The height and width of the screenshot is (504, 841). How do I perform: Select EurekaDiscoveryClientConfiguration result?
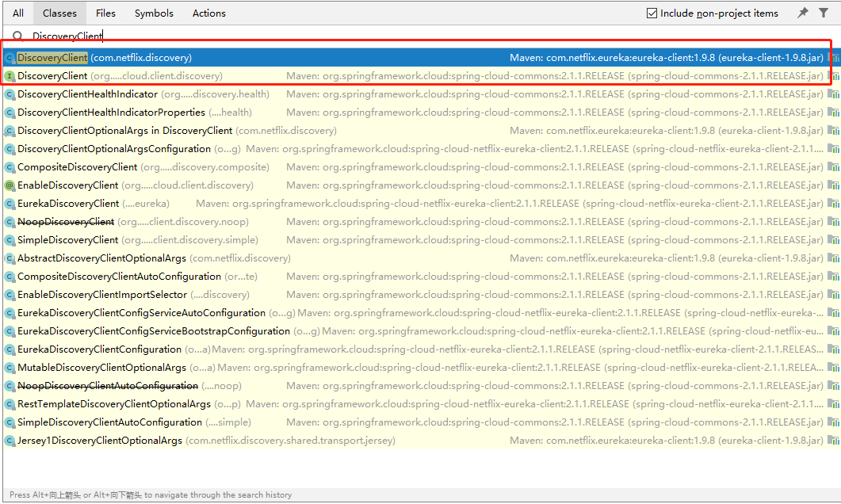tap(421, 349)
